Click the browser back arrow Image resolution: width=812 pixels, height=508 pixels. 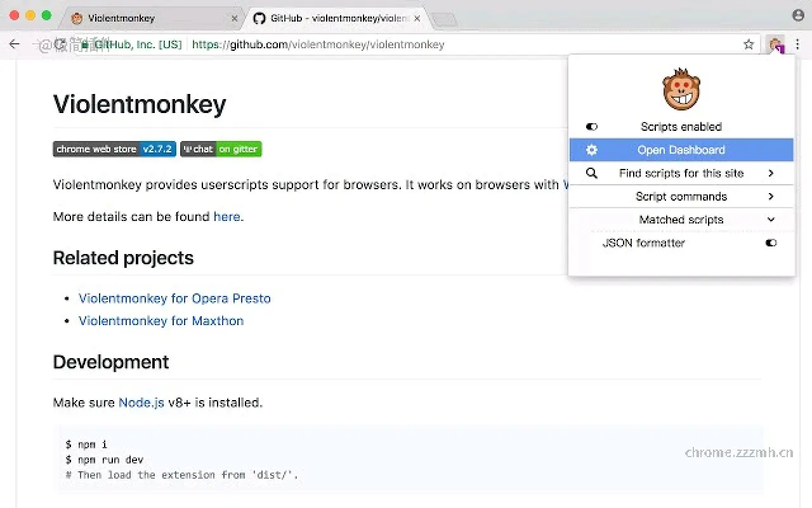15,44
